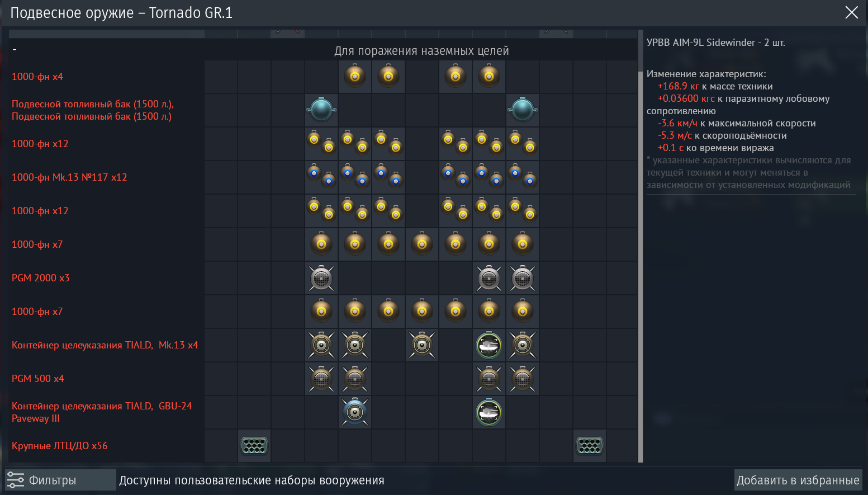This screenshot has width=868, height=495.
Task: Choose the PGM 2000 x3 preset label
Action: [x=41, y=278]
